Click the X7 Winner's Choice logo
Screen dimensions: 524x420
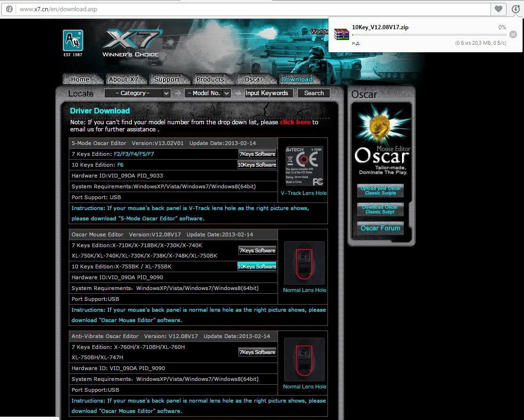click(x=131, y=43)
